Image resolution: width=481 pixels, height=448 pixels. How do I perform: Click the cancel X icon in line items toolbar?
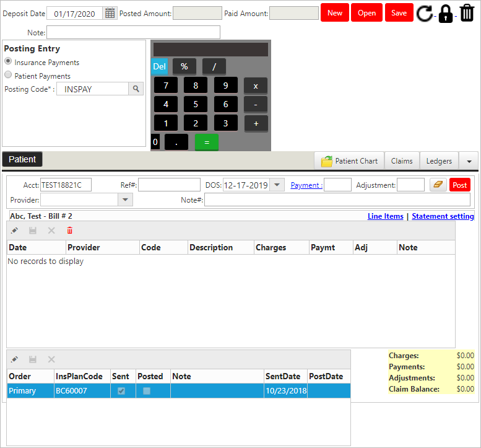(x=51, y=231)
